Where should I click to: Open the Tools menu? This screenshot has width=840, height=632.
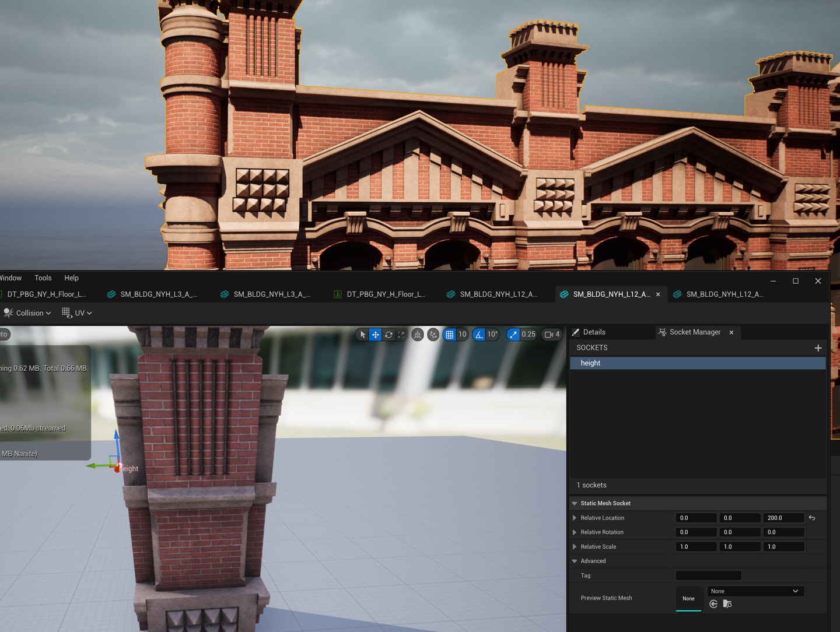[x=43, y=278]
